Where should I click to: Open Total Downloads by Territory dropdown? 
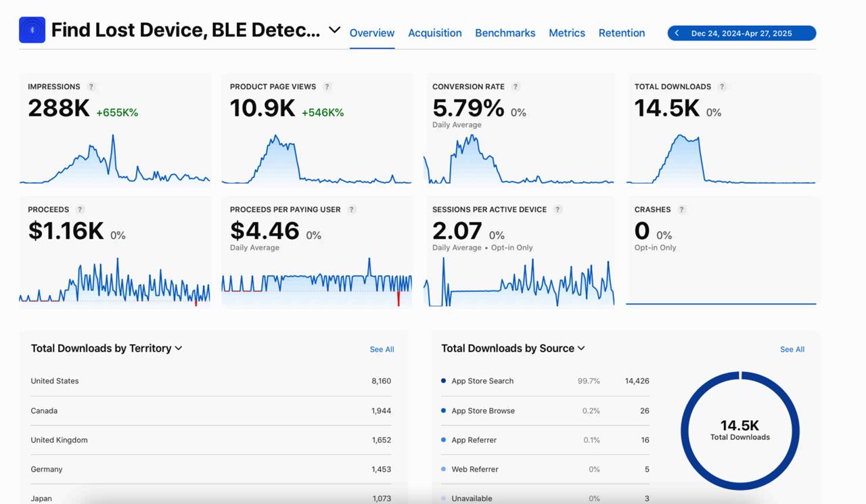[x=179, y=348]
